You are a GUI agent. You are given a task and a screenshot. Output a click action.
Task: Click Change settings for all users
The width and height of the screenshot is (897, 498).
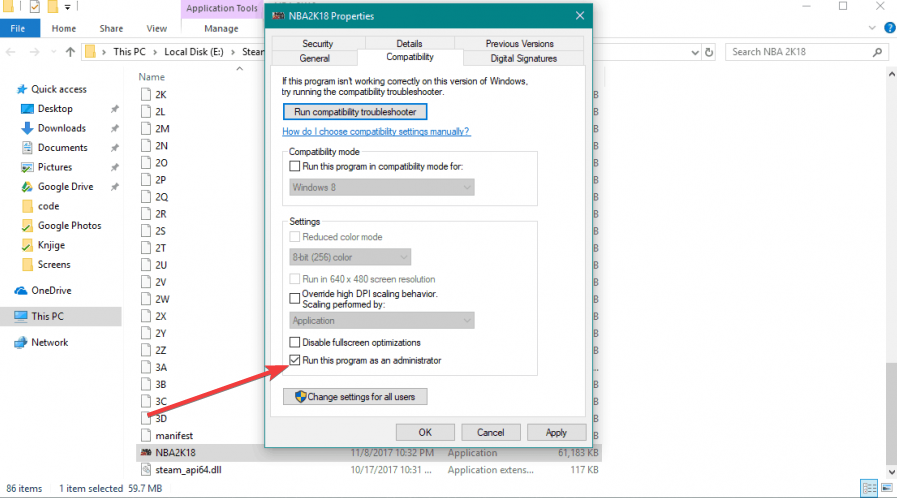pos(355,397)
